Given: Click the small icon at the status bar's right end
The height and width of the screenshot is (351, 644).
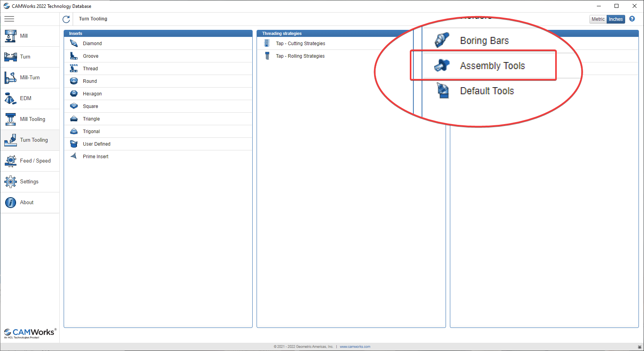Looking at the screenshot, I should (639, 347).
